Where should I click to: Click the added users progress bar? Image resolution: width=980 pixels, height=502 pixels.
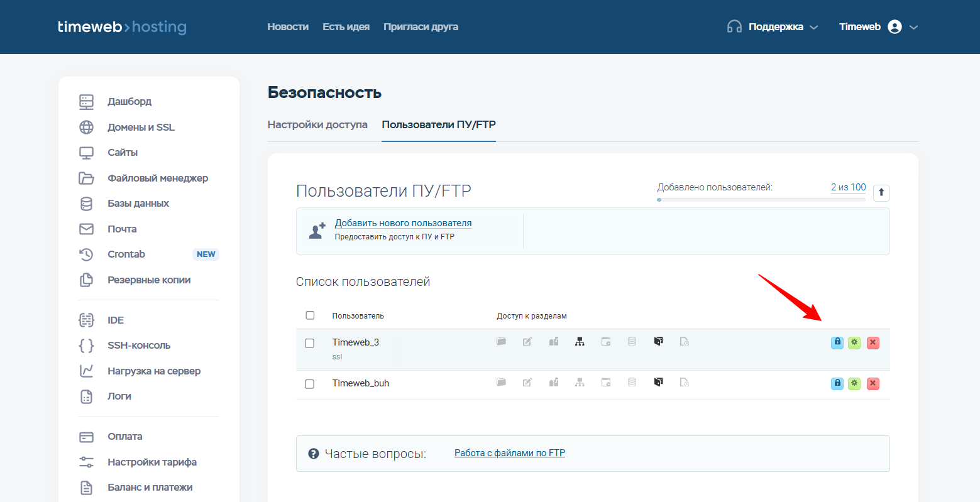pos(761,200)
